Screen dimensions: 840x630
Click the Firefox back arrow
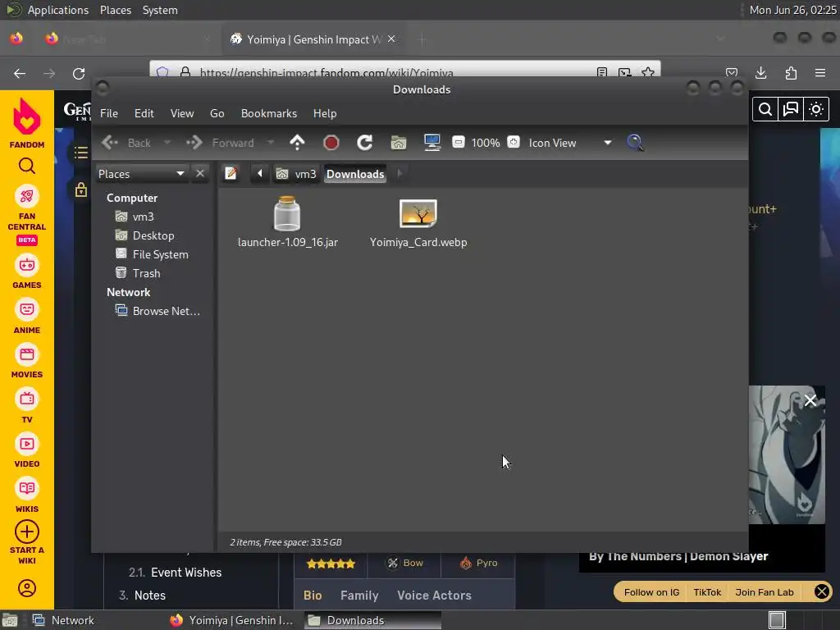tap(20, 73)
